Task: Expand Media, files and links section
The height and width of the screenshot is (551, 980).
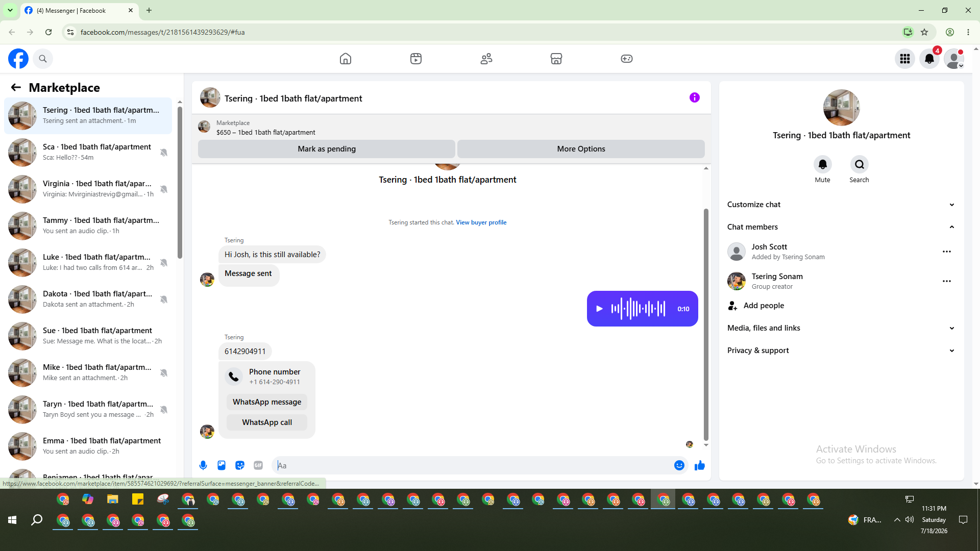Action: click(x=841, y=328)
